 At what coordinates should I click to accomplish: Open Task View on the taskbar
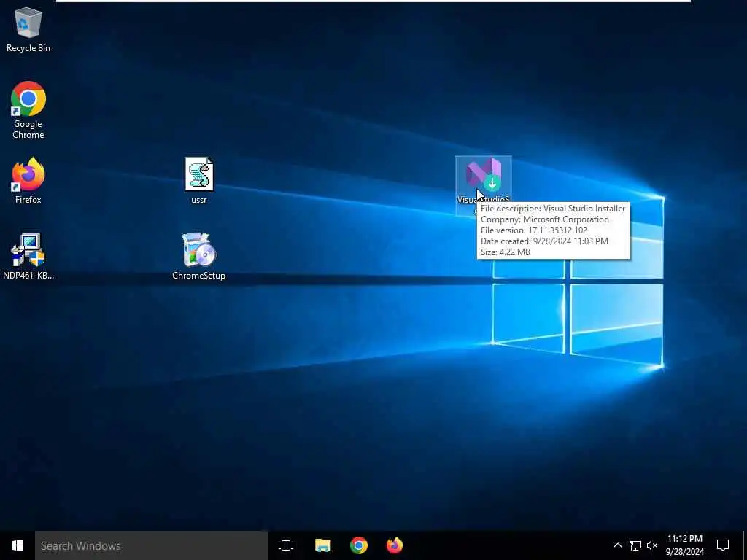tap(286, 545)
